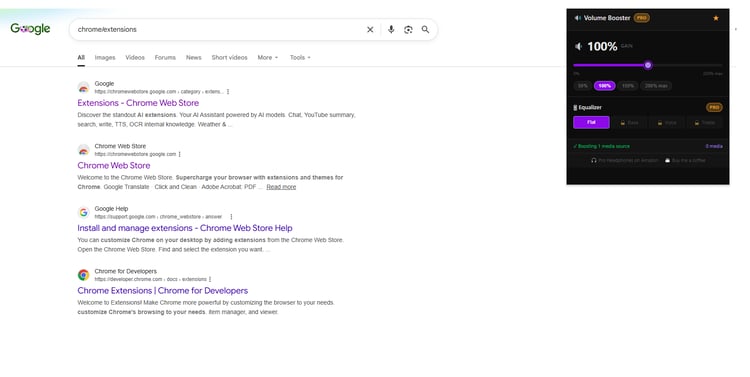Open the Tools dropdown

[300, 57]
